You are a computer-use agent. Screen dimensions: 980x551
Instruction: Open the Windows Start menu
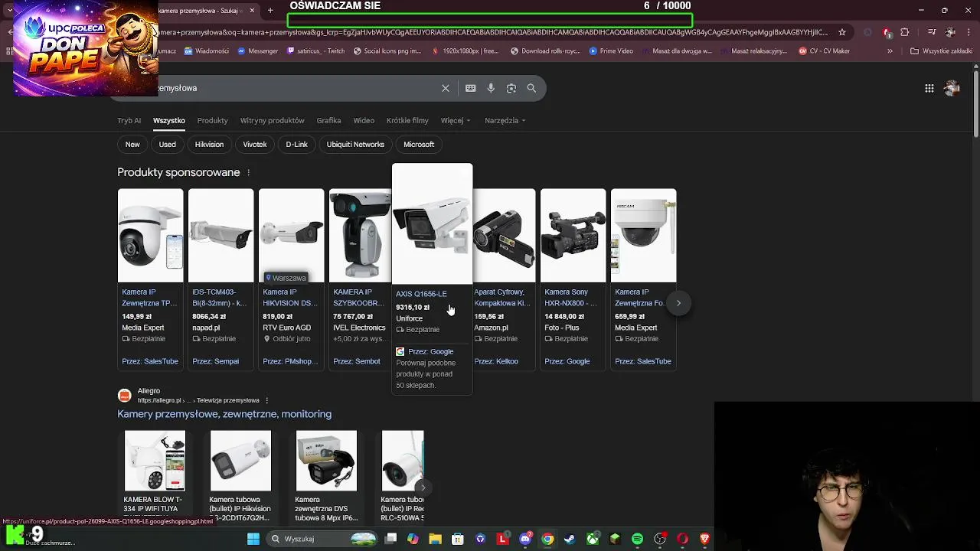point(253,539)
